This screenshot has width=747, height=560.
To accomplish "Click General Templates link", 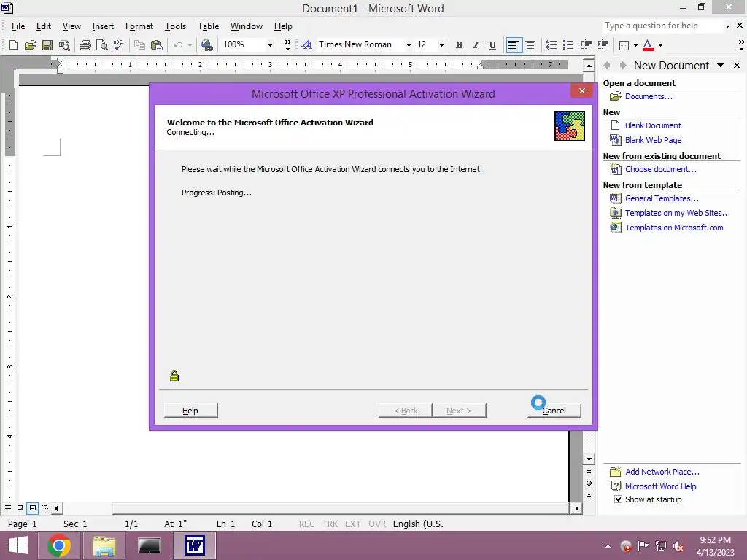I will tap(662, 198).
